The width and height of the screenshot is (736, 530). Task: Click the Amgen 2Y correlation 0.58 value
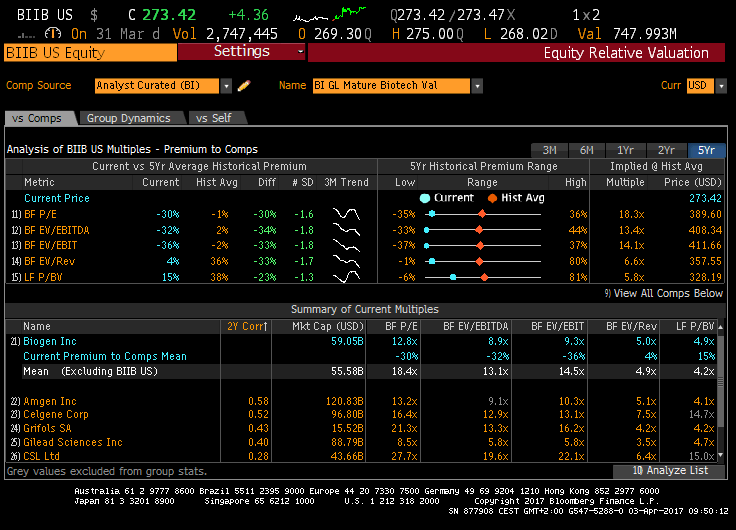pyautogui.click(x=258, y=401)
